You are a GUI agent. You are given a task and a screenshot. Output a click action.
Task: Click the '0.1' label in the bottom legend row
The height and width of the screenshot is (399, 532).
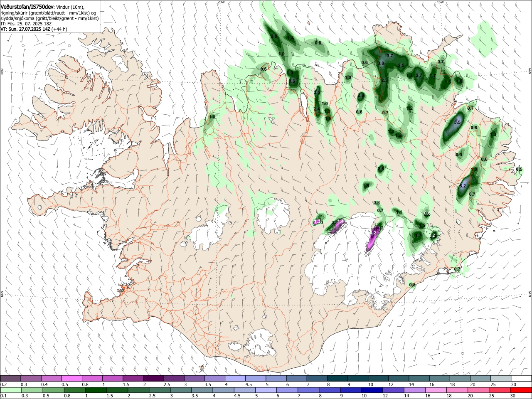click(3, 396)
